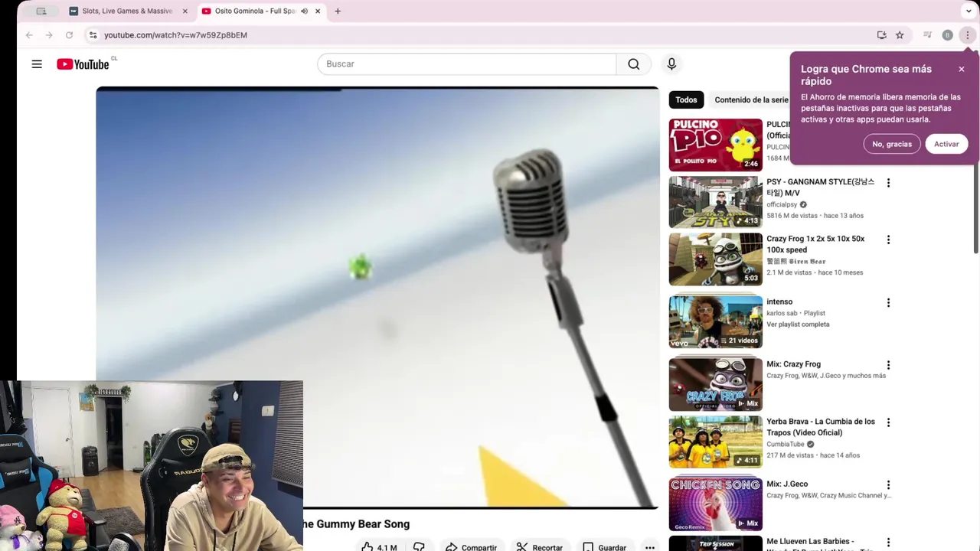Screen dimensions: 980x551
Task: Open the YouTube hamburger guide menu
Action: point(37,64)
